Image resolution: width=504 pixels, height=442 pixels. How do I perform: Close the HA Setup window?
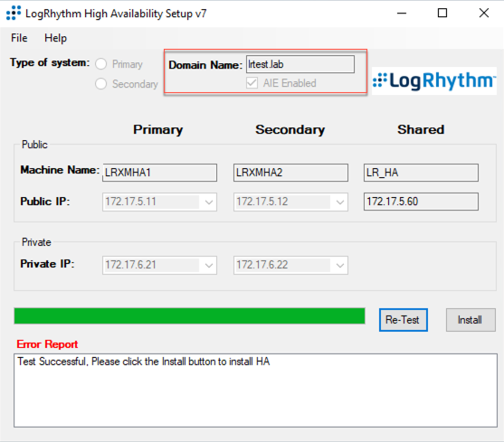484,14
